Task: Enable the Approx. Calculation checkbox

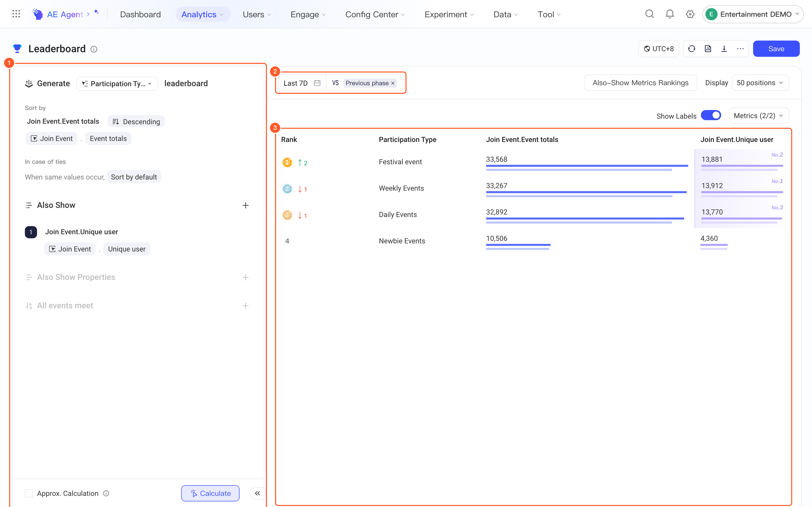Action: tap(29, 493)
